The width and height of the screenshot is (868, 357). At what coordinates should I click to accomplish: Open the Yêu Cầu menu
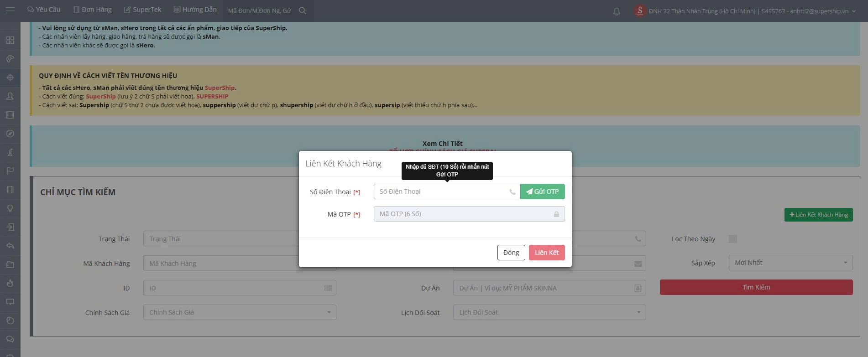tap(44, 10)
